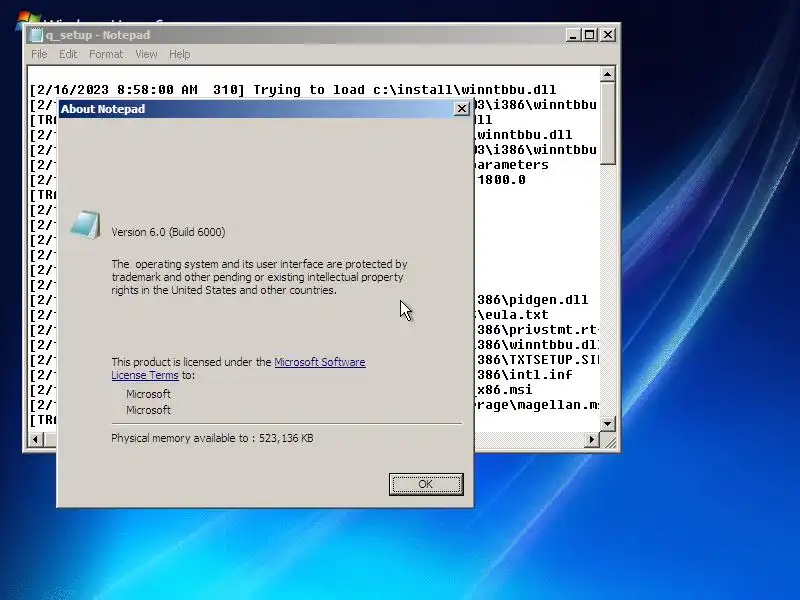Click the vertical scrollbar thumb in Notepad

607,123
